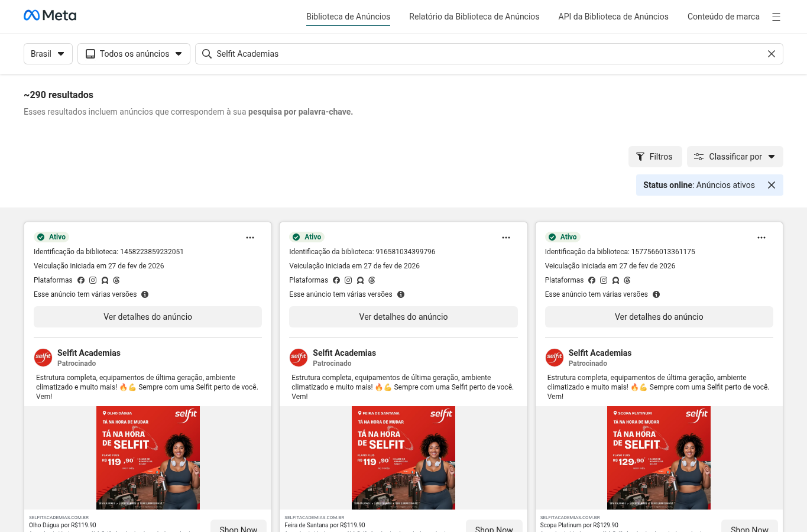Open Conteúdo de marca tab

(724, 17)
